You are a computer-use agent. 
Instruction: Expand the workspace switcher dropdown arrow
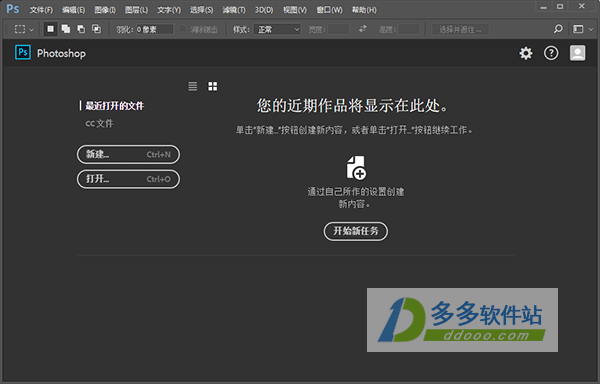591,29
